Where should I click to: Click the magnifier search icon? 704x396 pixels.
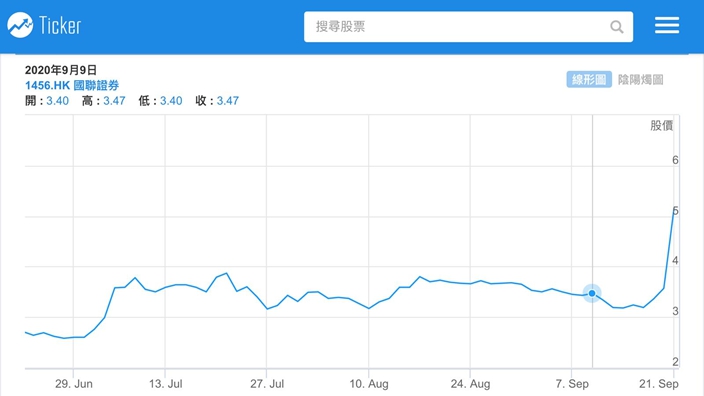tap(617, 27)
